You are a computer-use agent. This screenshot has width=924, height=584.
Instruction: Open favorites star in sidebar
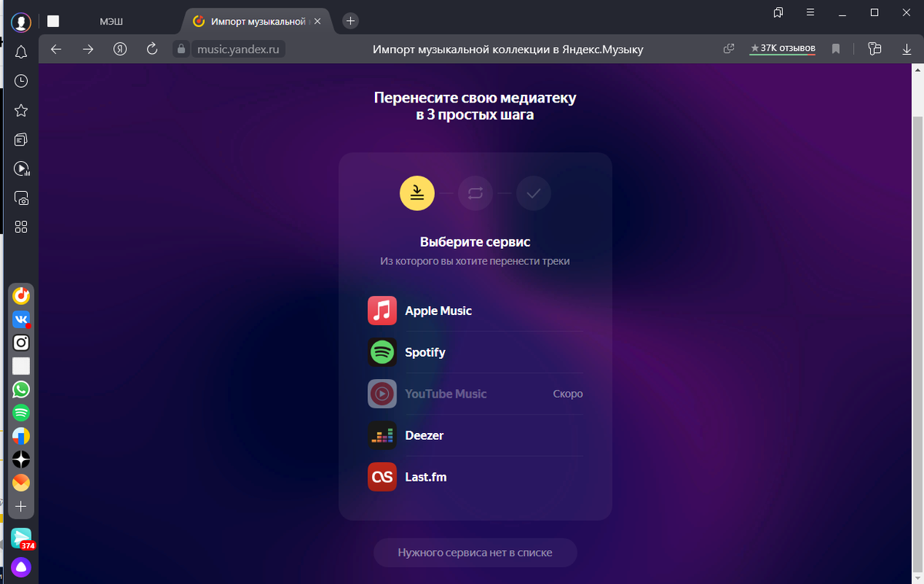[22, 111]
